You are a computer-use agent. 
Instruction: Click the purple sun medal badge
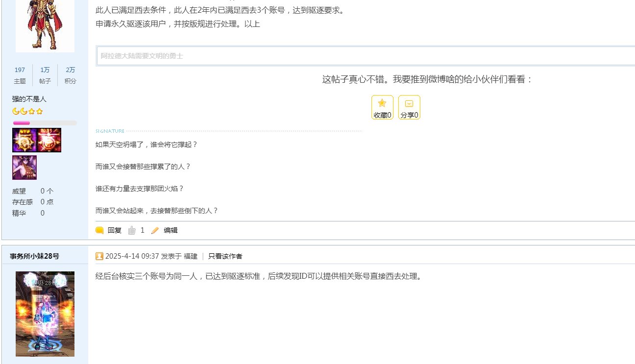[24, 140]
